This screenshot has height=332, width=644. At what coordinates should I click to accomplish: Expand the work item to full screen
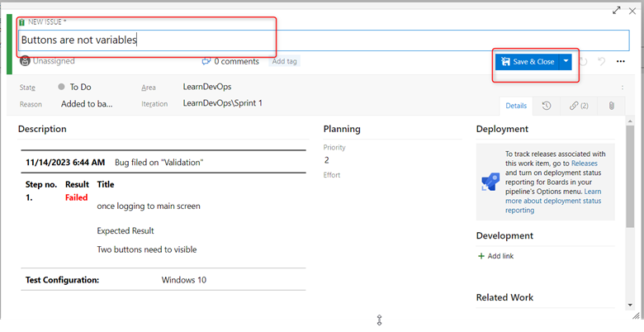coord(616,10)
